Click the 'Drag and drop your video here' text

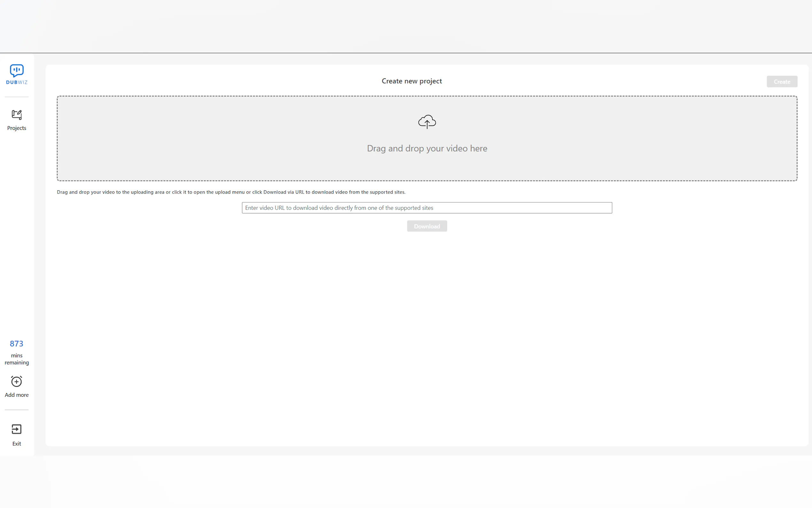427,148
